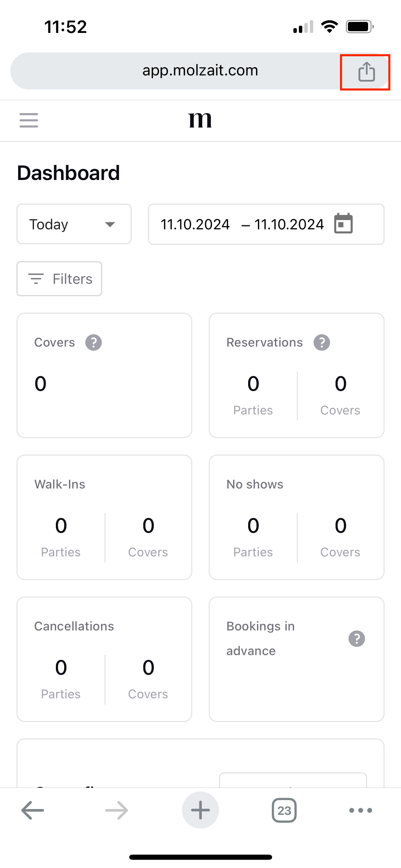The height and width of the screenshot is (868, 401).
Task: Select the end date 11.10.2024 field
Action: [289, 225]
